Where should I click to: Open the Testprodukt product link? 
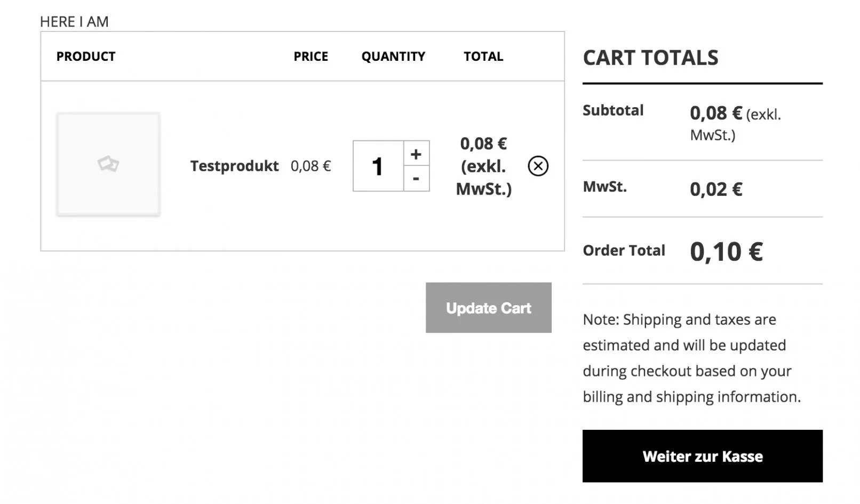(234, 166)
